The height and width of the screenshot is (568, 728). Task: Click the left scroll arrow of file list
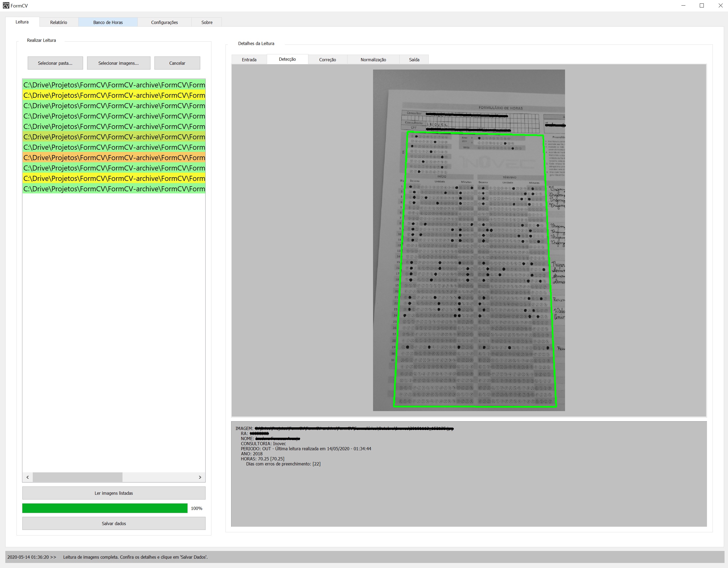(28, 477)
